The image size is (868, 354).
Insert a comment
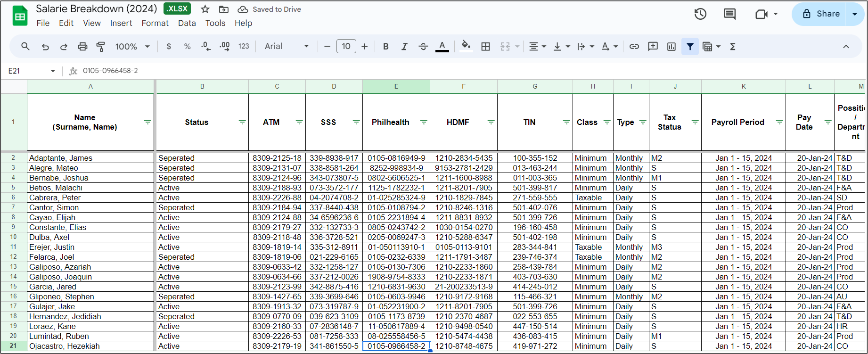tap(653, 46)
